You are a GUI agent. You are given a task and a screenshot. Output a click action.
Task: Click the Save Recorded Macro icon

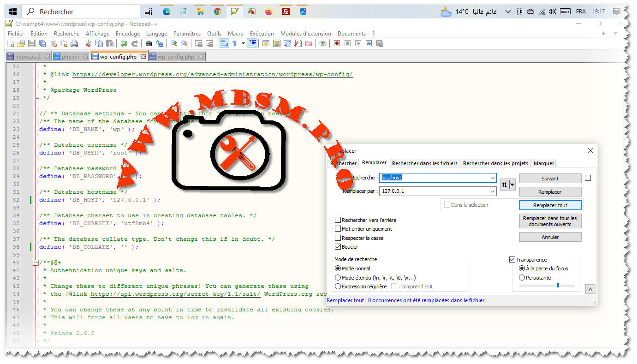click(x=379, y=43)
